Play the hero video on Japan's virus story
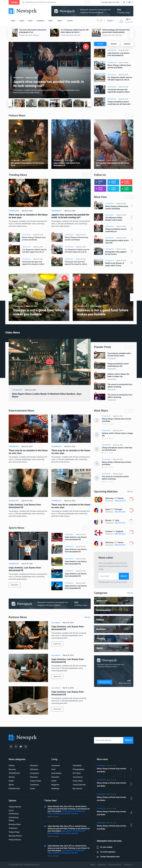The image size is (142, 868). pos(86,47)
